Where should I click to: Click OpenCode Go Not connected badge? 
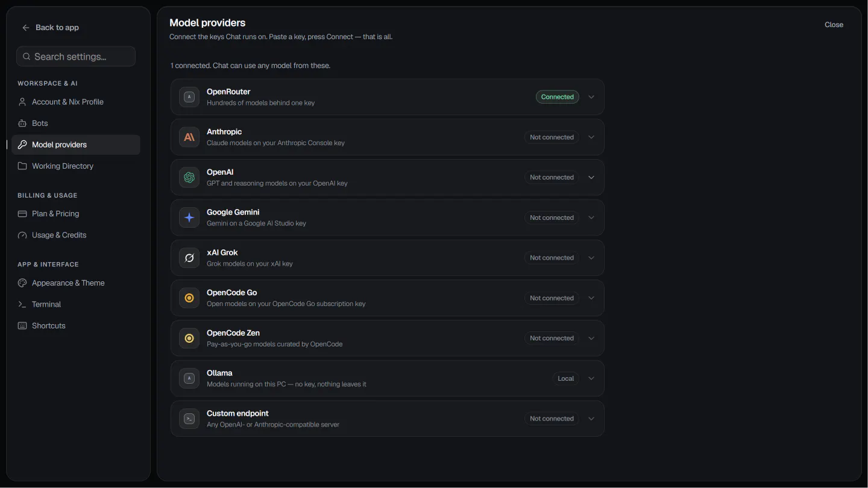tap(552, 298)
